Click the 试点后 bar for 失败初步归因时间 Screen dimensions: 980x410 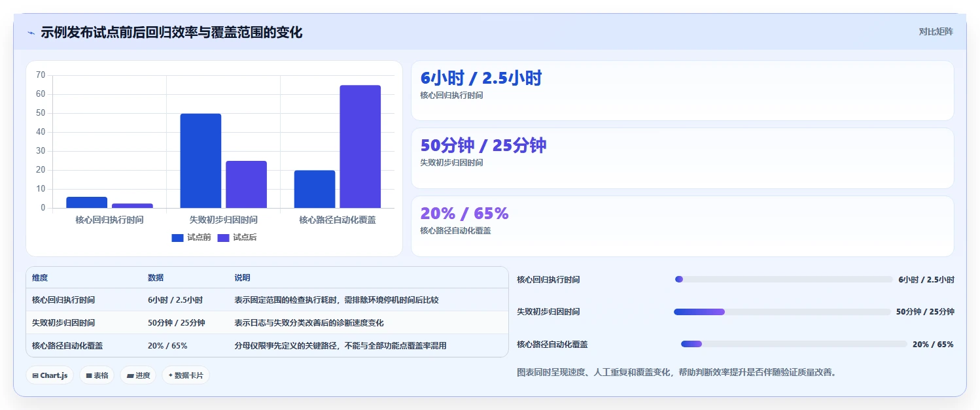246,184
